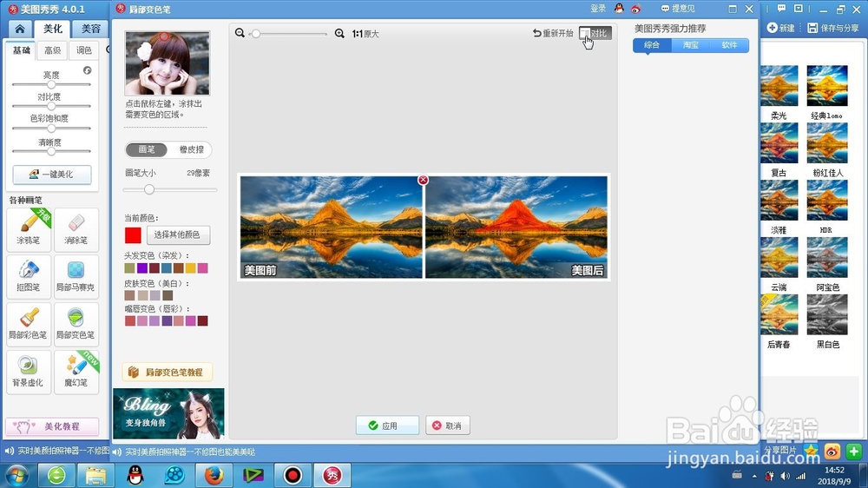Open the 美化 tab
This screenshot has height=488, width=868.
[53, 29]
